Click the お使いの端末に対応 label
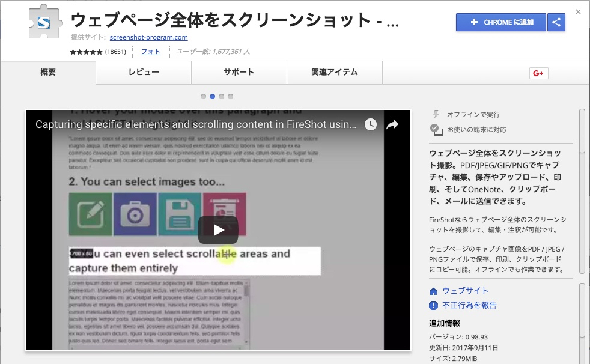 (476, 130)
